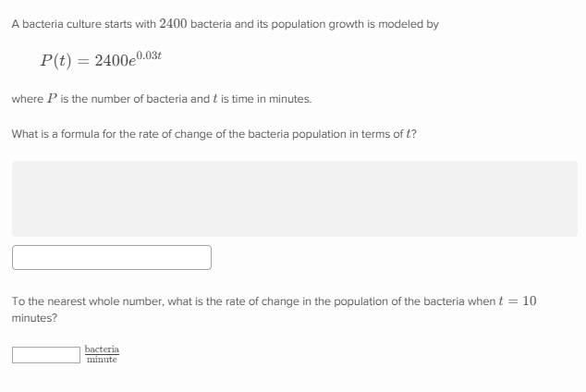This screenshot has width=586, height=392.
Task: Focus the rate of change numeric answer box
Action: 45,355
